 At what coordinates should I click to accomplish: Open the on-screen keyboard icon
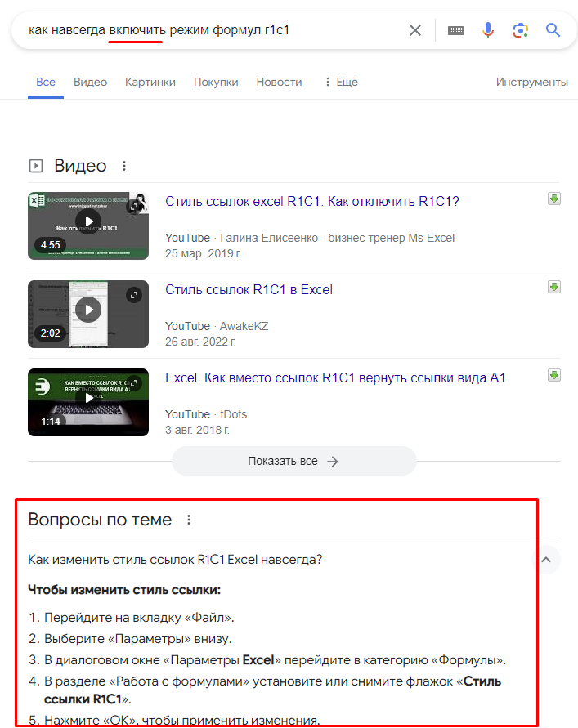click(455, 30)
